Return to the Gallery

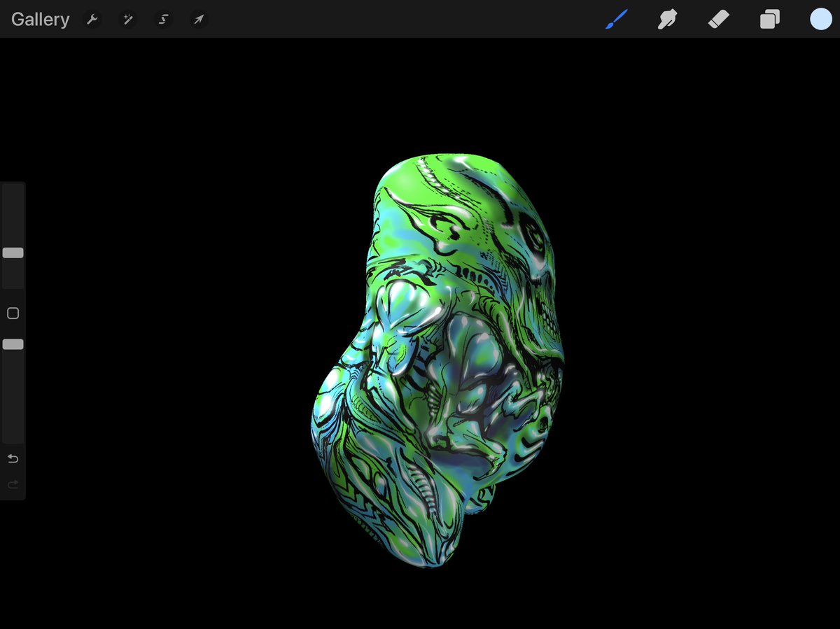tap(40, 19)
